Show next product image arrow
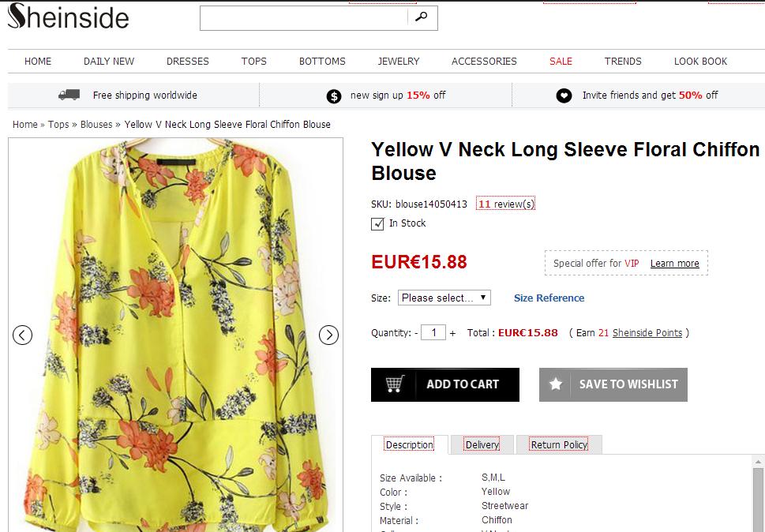 pyautogui.click(x=328, y=335)
